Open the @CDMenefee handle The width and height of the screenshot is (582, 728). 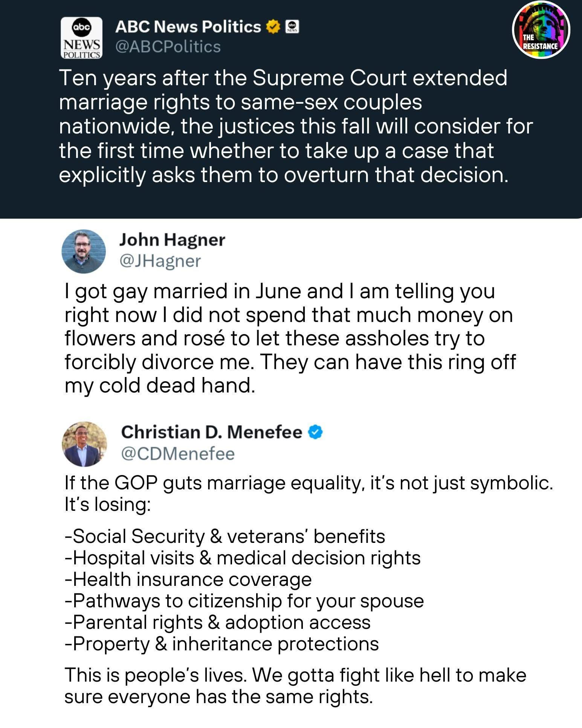[178, 454]
